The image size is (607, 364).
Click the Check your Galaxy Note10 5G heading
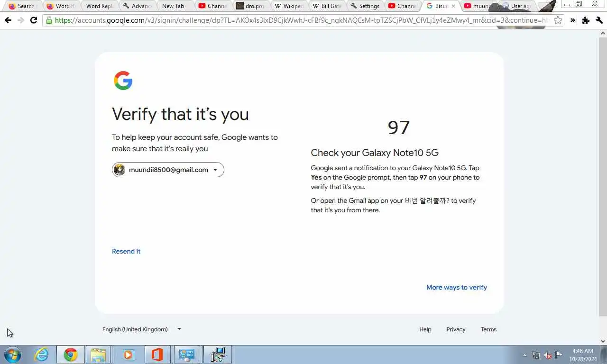tap(375, 153)
